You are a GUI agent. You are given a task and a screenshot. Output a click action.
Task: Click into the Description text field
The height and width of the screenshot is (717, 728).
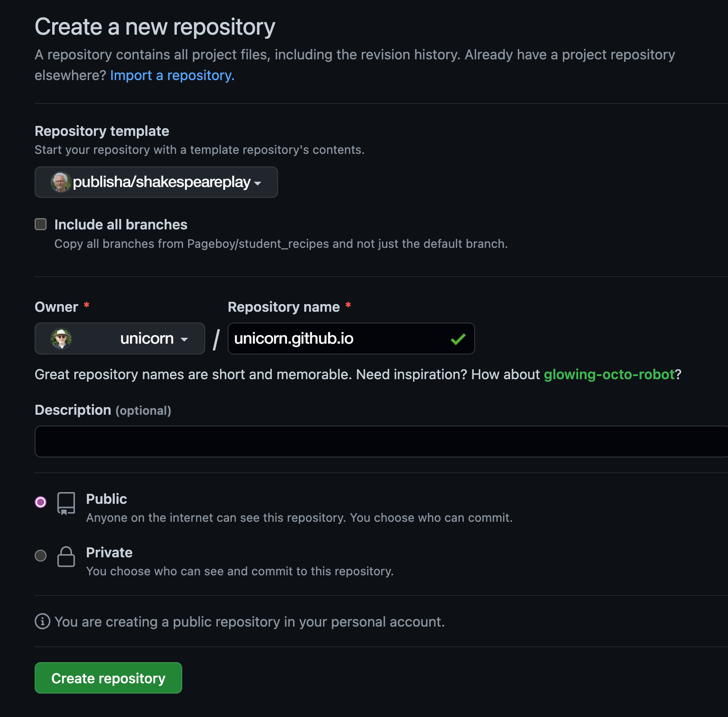click(381, 442)
